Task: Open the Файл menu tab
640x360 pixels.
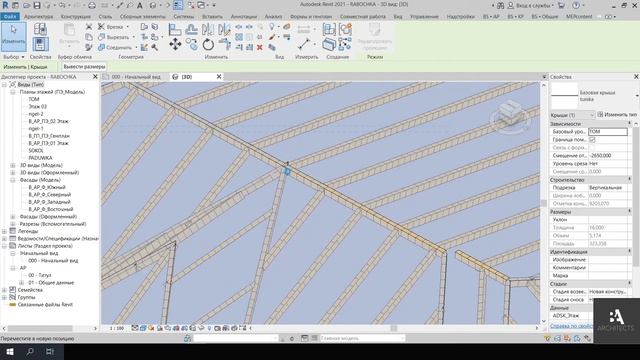Action: tap(10, 17)
